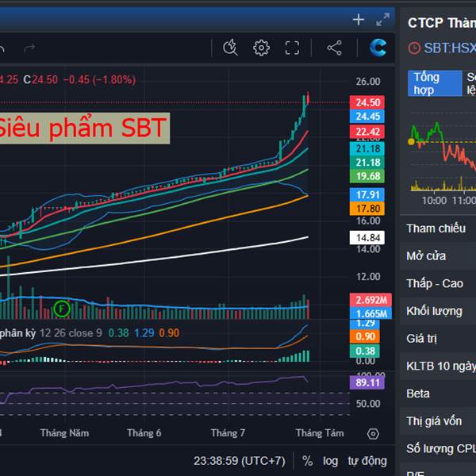Click the Khối lượng row label
This screenshot has width=476, height=476.
click(435, 311)
